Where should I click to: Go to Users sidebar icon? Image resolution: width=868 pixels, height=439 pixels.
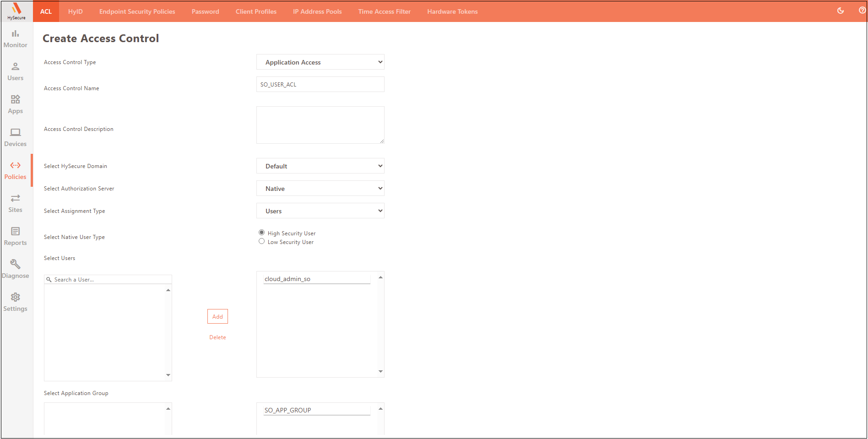(x=16, y=71)
